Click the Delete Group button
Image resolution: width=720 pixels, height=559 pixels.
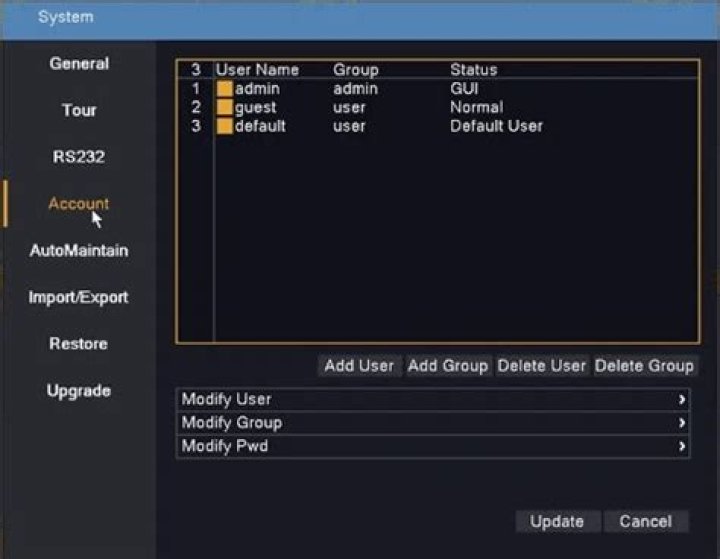pos(644,366)
